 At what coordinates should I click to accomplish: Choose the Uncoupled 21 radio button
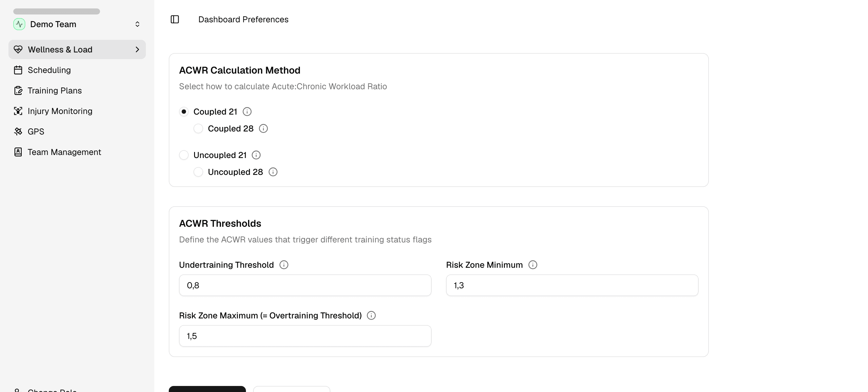(x=184, y=155)
